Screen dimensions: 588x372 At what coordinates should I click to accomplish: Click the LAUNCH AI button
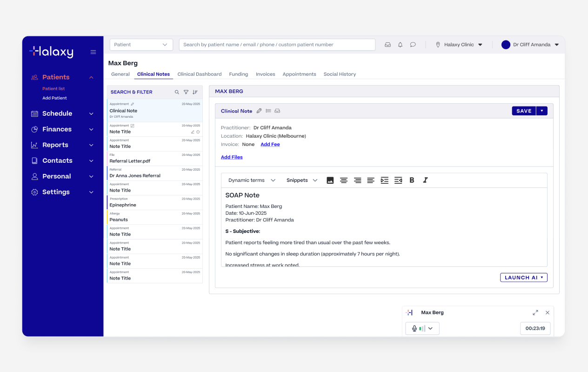point(524,278)
